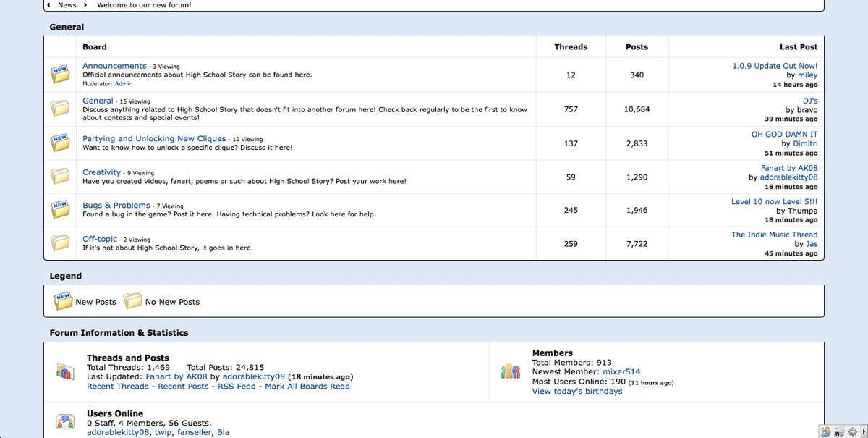Open moderator Admin's profile under Announcements
868x438 pixels.
pyautogui.click(x=123, y=83)
